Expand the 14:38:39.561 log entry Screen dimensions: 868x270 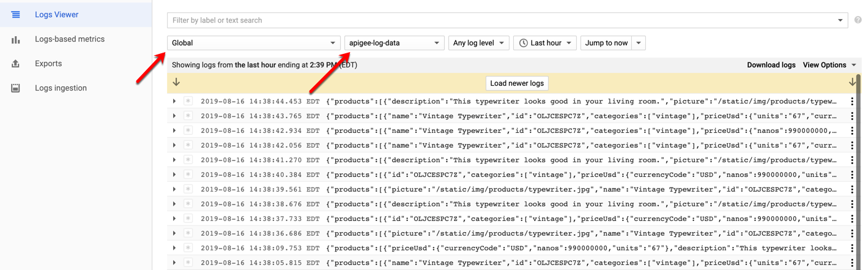[x=174, y=189]
